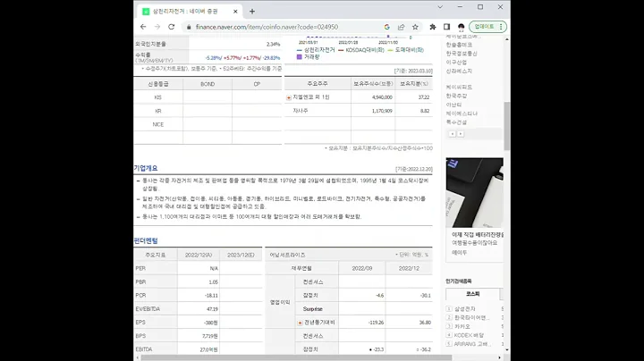Click the 펀더멘털 section heading
The width and height of the screenshot is (644, 361).
pos(146,240)
